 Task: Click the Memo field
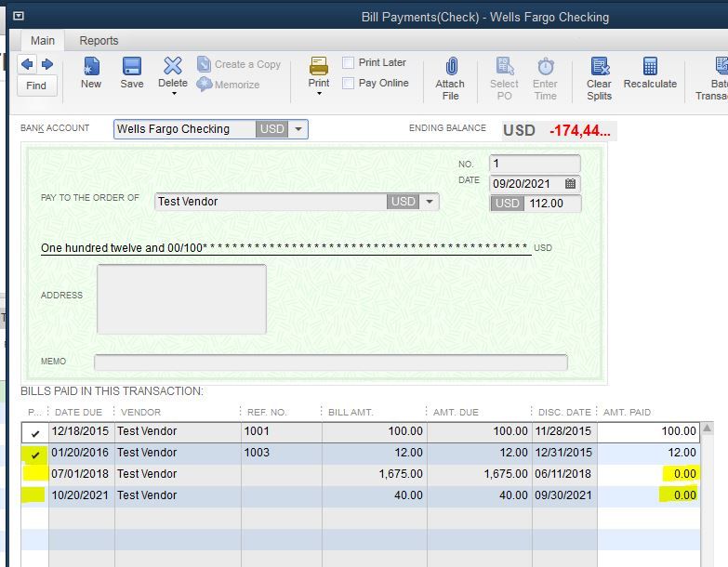331,363
